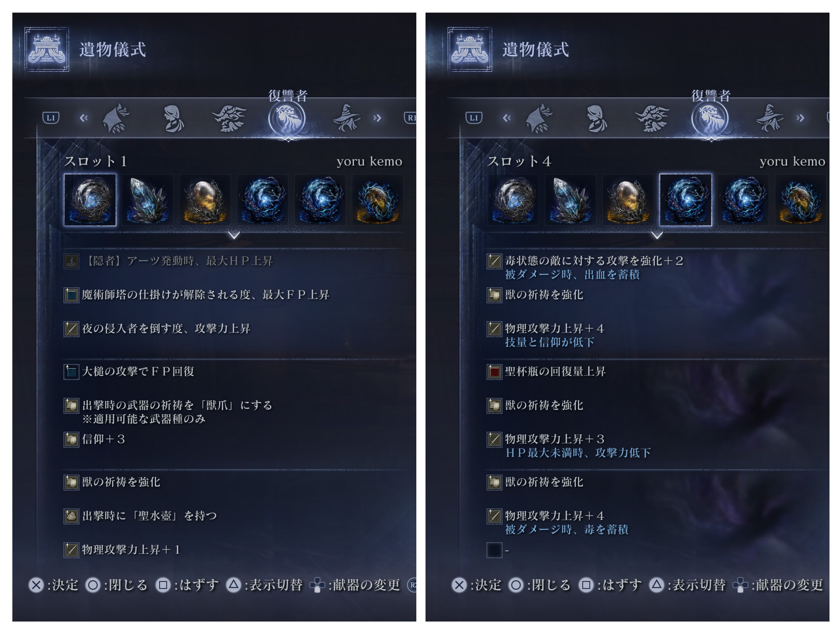Click the left double-arrow in the left panel
Image resolution: width=840 pixels, height=631 pixels.
pos(84,118)
